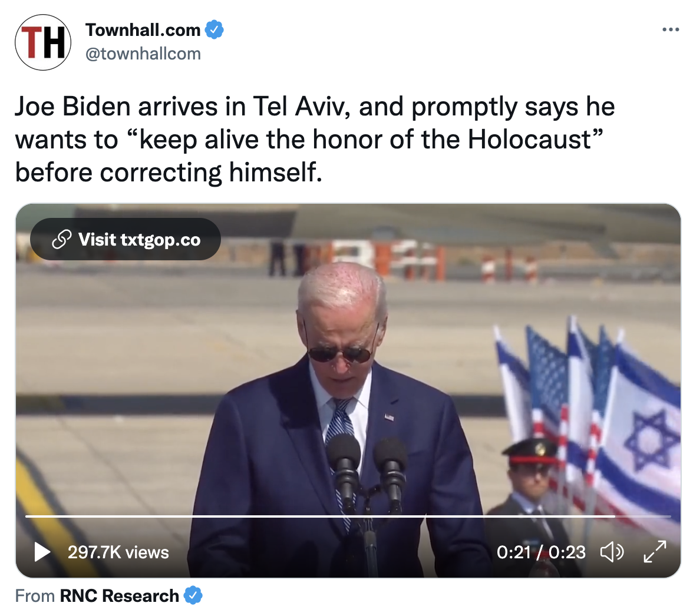
Task: Seek along the video progress bar
Action: pyautogui.click(x=348, y=516)
